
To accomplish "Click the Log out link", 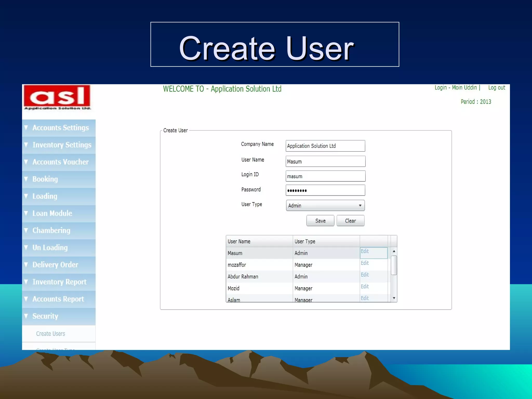I will [x=497, y=88].
